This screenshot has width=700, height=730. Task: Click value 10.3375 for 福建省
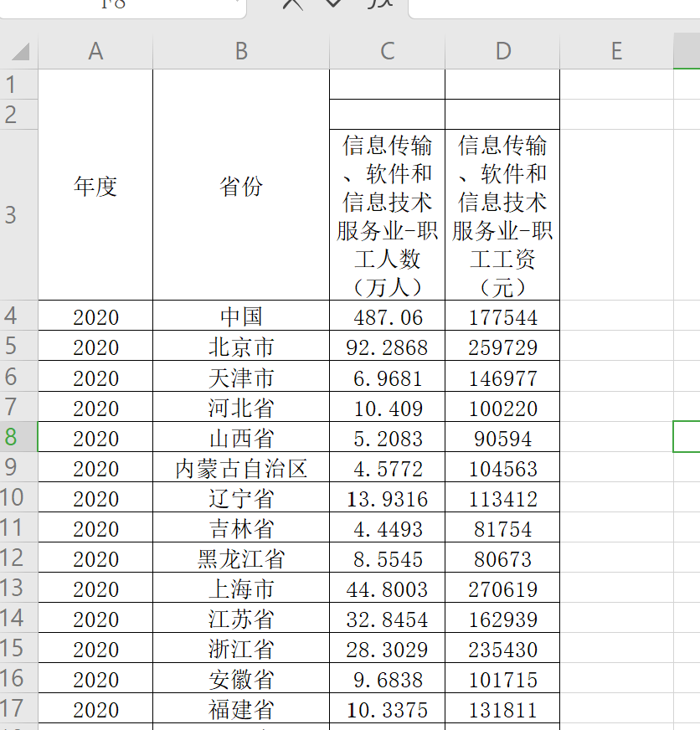pos(387,708)
